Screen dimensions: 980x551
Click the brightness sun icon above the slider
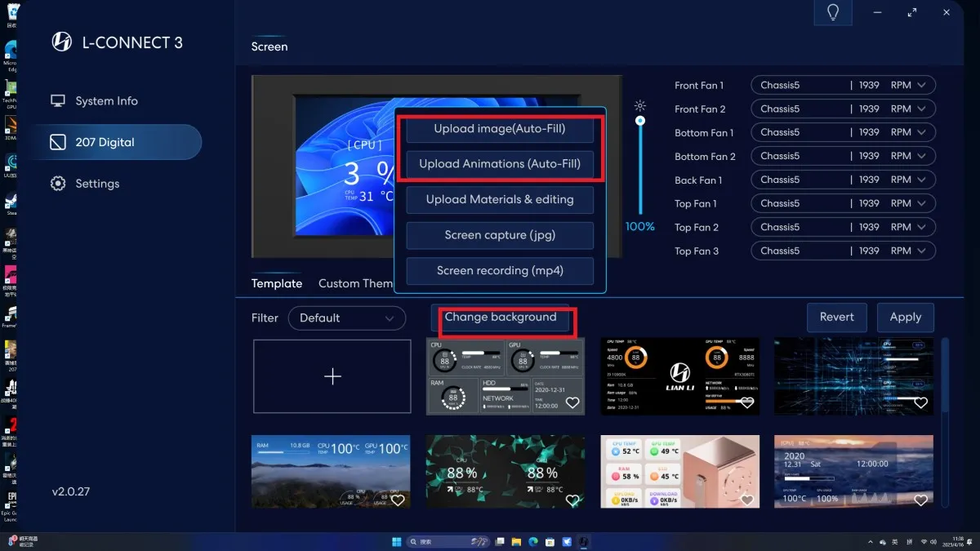(x=640, y=105)
